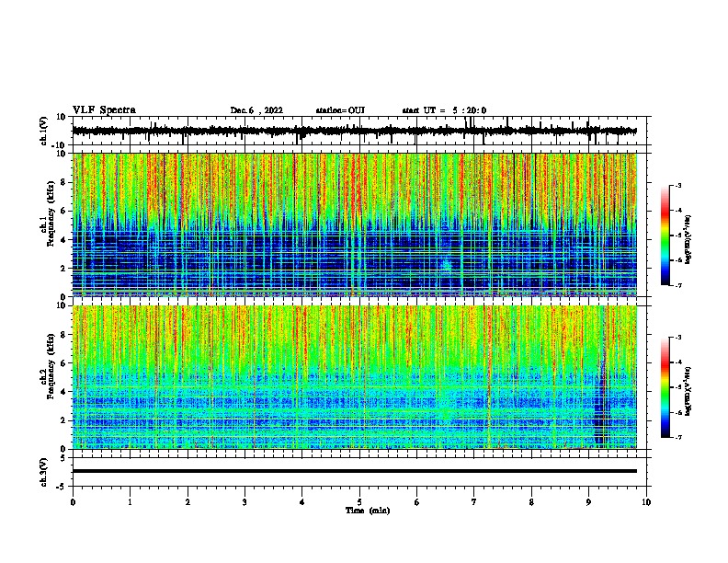Image resolution: width=728 pixels, height=563 pixels.
Task: Click the "-7" label on ch.2 color scale
Action: point(678,437)
